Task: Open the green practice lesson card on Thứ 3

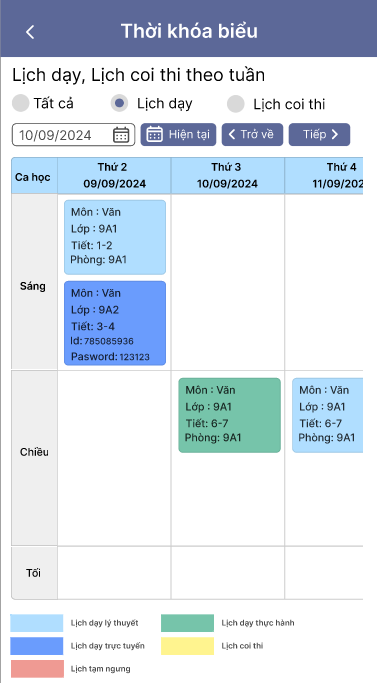Action: pos(230,415)
